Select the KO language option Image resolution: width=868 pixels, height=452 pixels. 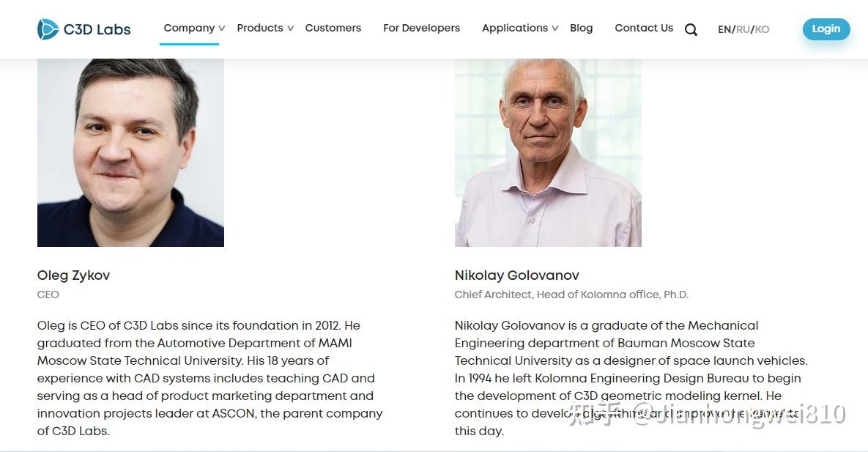(763, 29)
